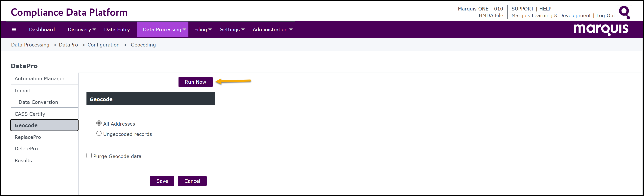Screen dimensions: 644x196
Task: Enable the Purge Geocode data checkbox
Action: pos(89,156)
